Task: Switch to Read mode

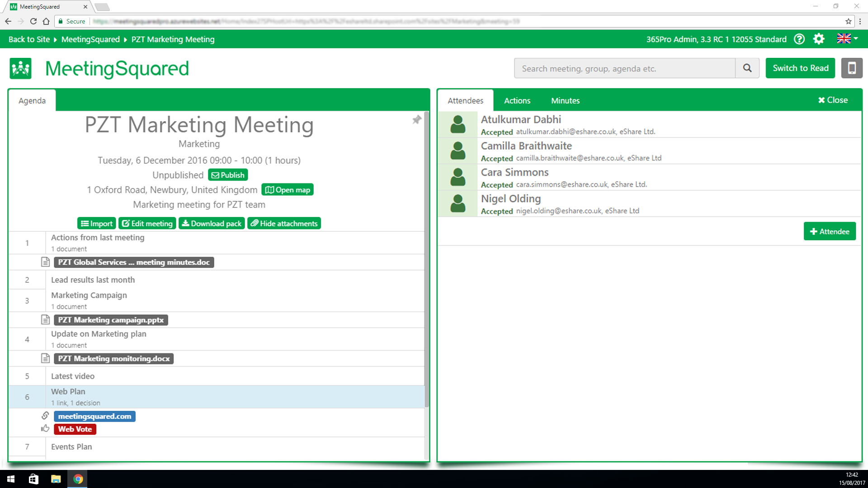Action: pyautogui.click(x=800, y=68)
